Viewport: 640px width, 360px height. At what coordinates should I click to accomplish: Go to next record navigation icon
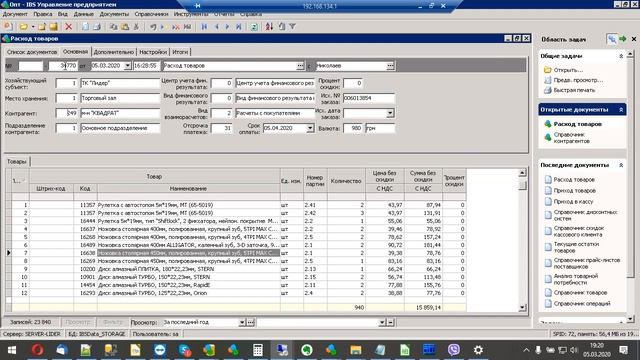click(x=227, y=27)
